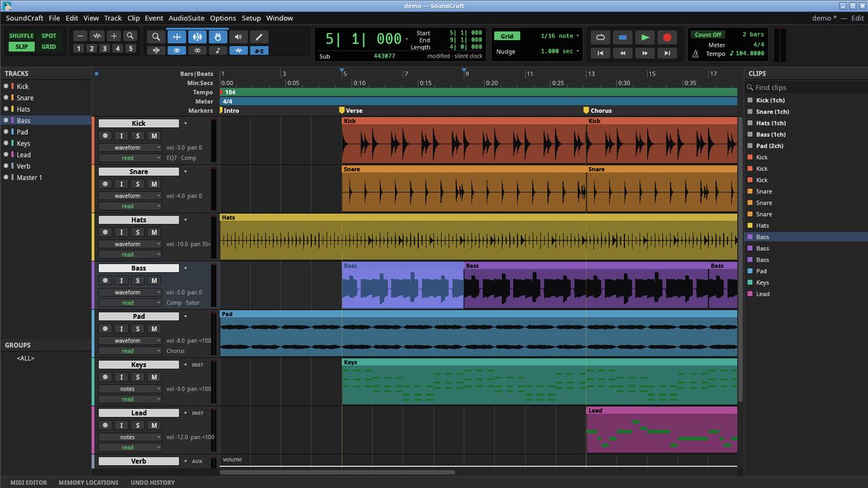Click the horizontal zoom in plus icon
The height and width of the screenshot is (488, 868).
click(x=114, y=36)
